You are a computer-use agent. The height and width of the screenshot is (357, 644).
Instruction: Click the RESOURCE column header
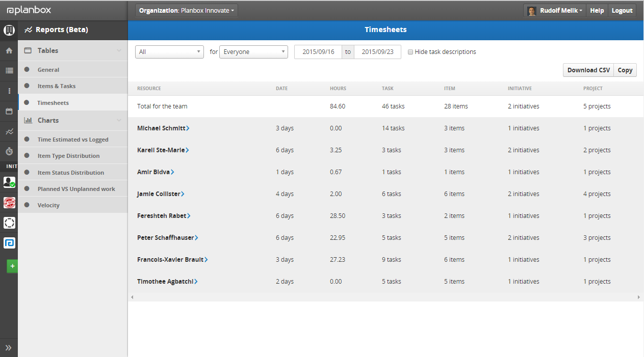(x=149, y=89)
